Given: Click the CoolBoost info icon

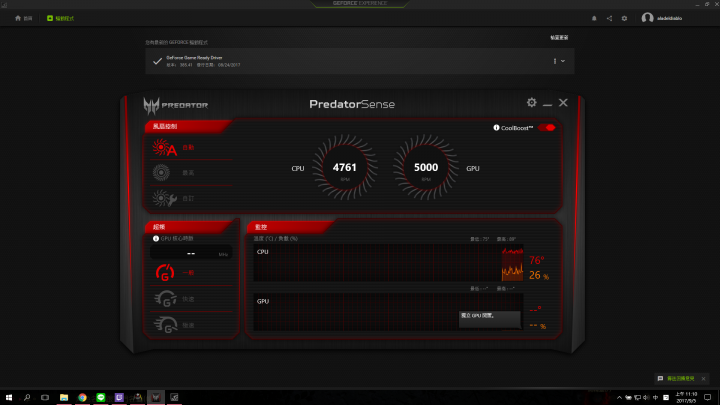Looking at the screenshot, I should (496, 128).
